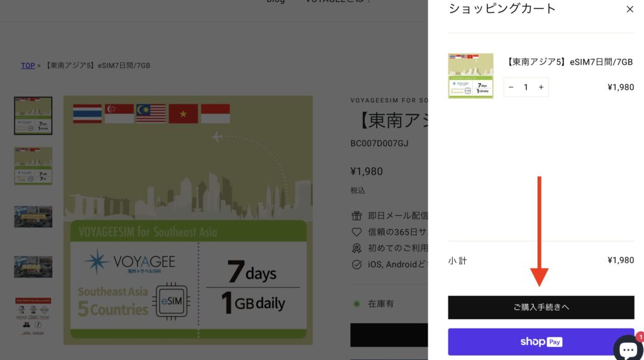This screenshot has width=644, height=360.
Task: Select second product gallery thumbnail
Action: point(33,166)
